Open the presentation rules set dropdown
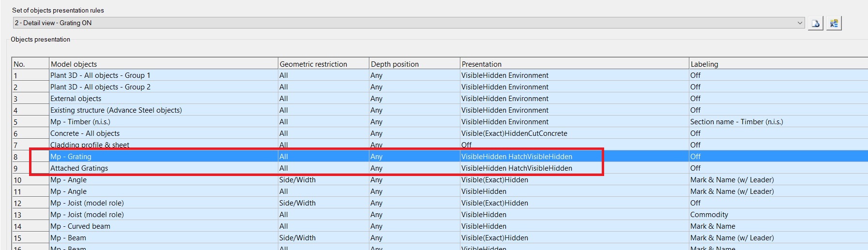868x250 pixels. point(799,23)
